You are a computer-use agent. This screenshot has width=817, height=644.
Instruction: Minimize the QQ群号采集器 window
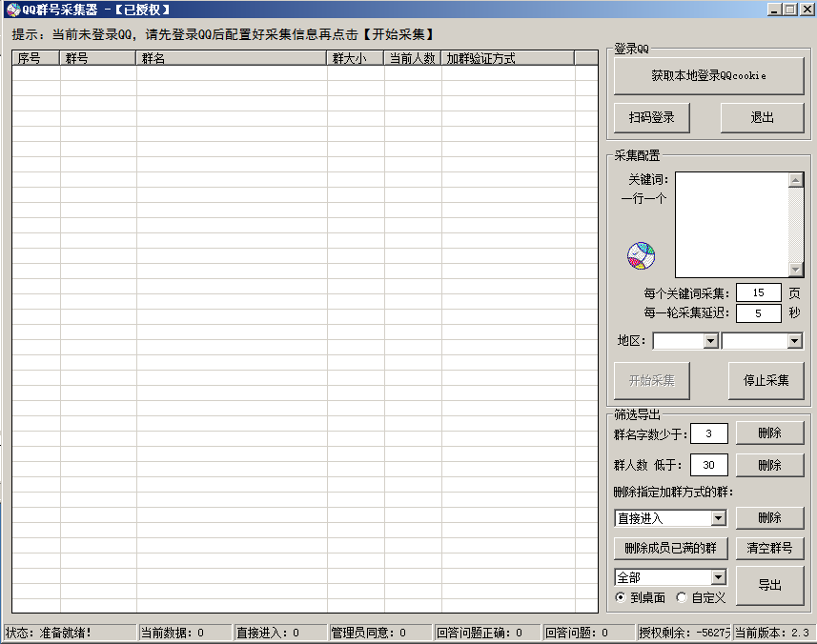775,10
